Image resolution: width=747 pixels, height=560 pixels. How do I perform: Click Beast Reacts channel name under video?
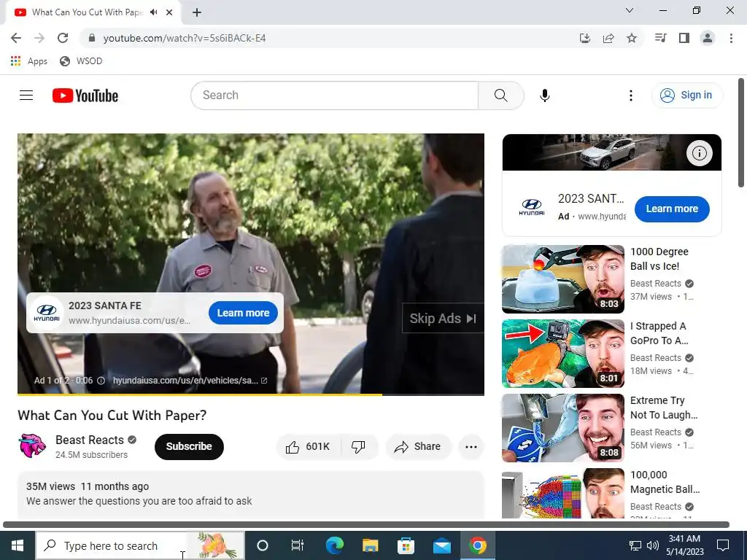[90, 440]
